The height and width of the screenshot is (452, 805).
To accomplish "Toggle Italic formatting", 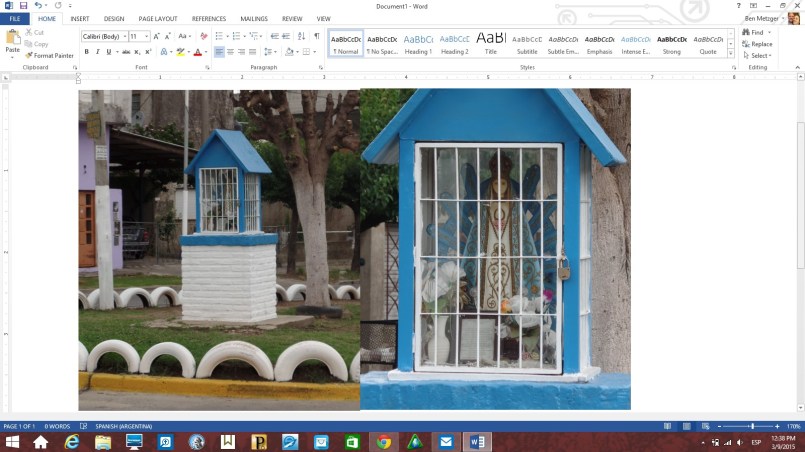I will (98, 52).
